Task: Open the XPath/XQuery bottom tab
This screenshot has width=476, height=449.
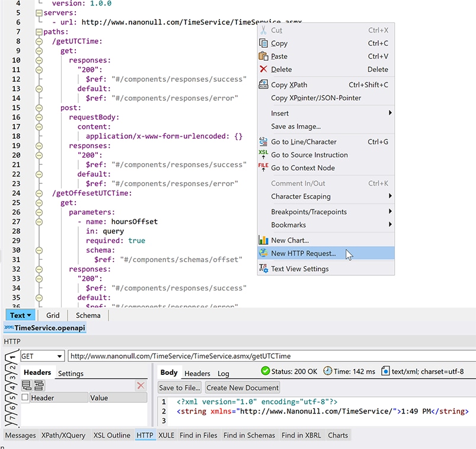Action: (x=63, y=435)
